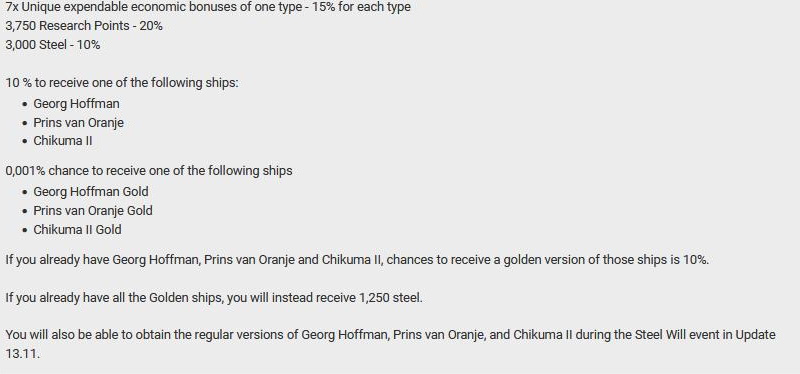The image size is (800, 374).
Task: Click the '10 % to receive one' heading
Action: click(122, 83)
